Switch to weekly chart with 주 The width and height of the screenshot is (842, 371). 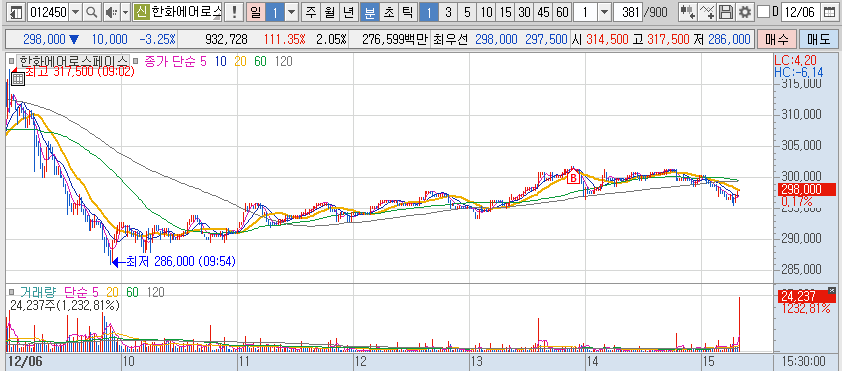coord(310,12)
